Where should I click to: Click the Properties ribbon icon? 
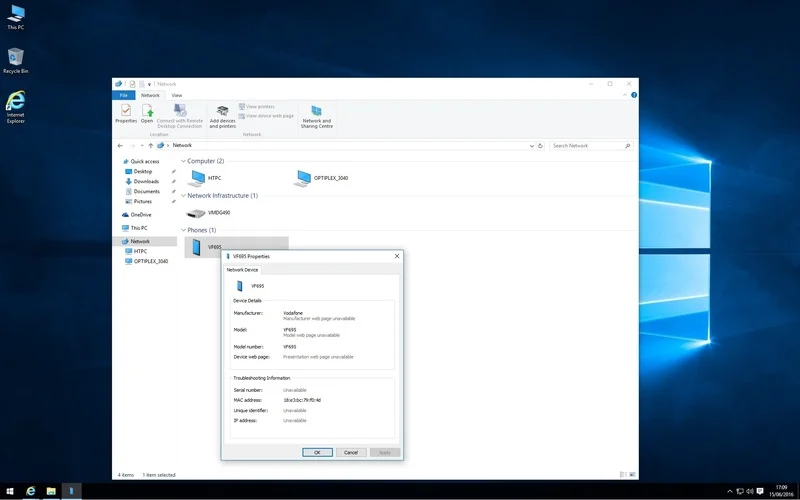click(126, 113)
